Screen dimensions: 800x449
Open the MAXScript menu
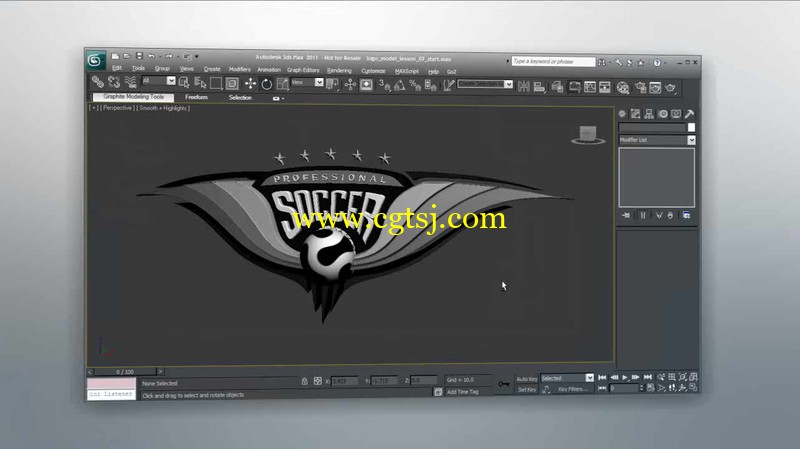pos(407,71)
